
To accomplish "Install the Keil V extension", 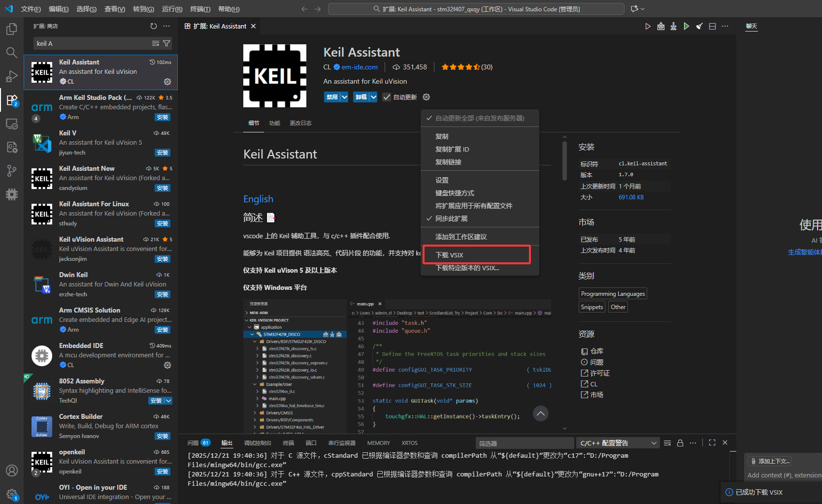I will point(163,153).
